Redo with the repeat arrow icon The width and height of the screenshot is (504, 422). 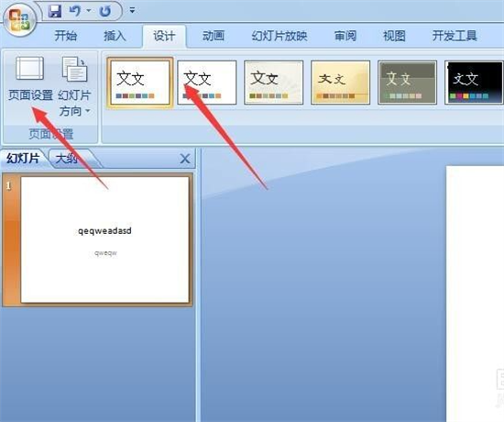coord(104,11)
